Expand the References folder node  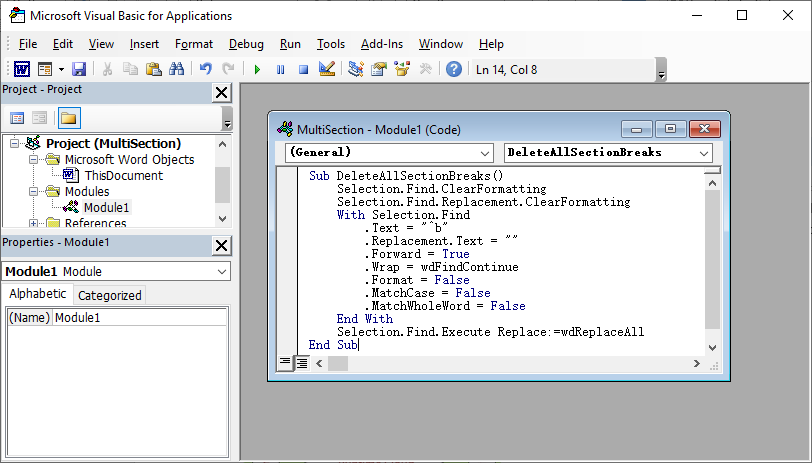pos(33,223)
